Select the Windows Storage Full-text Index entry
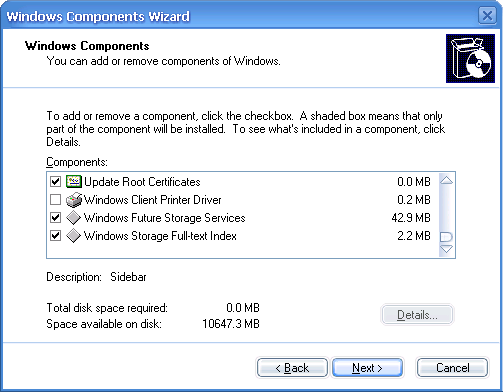The width and height of the screenshot is (503, 392). tap(240, 236)
